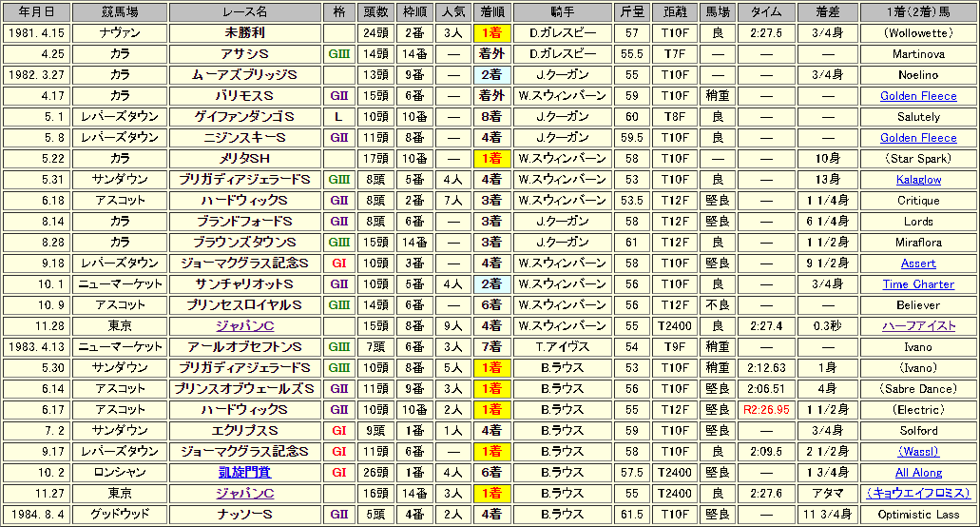Open Golden Fleece link in ニジンスキーS row
The image size is (980, 527).
click(918, 138)
